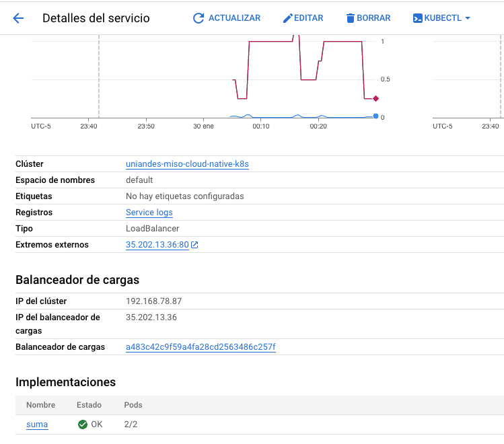Click the 'Registros' row label
Image resolution: width=504 pixels, height=444 pixels.
[34, 213]
